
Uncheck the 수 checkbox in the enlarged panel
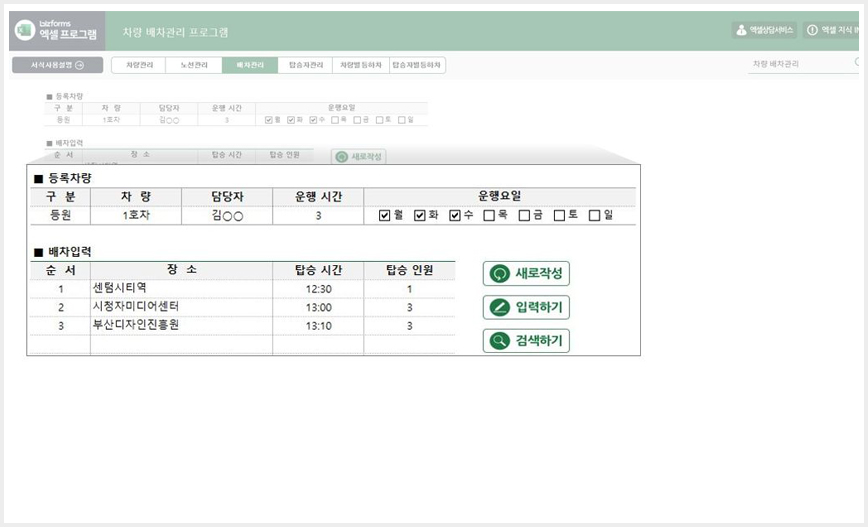(x=455, y=215)
